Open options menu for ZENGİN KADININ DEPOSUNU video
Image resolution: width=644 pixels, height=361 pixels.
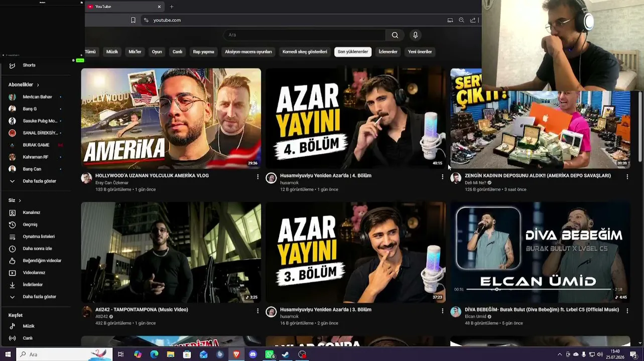pyautogui.click(x=627, y=176)
